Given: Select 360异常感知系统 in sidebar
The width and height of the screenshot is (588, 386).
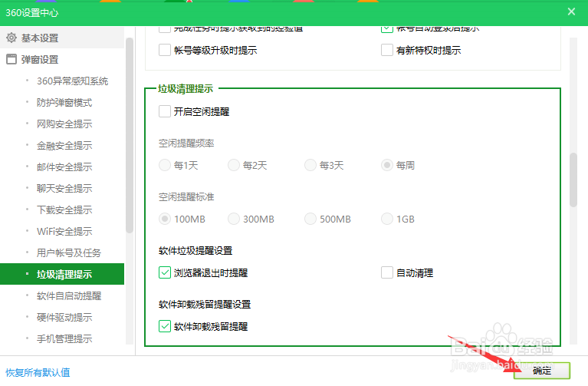Looking at the screenshot, I should [72, 81].
